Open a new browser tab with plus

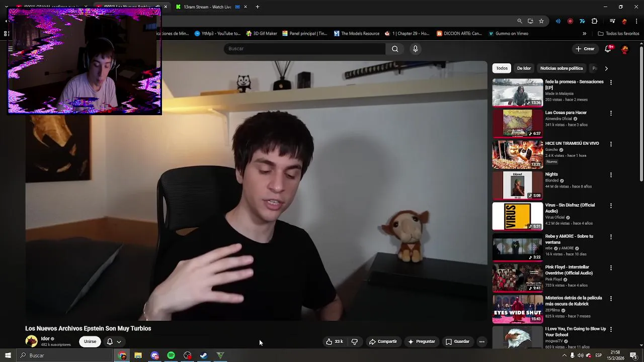point(258,7)
